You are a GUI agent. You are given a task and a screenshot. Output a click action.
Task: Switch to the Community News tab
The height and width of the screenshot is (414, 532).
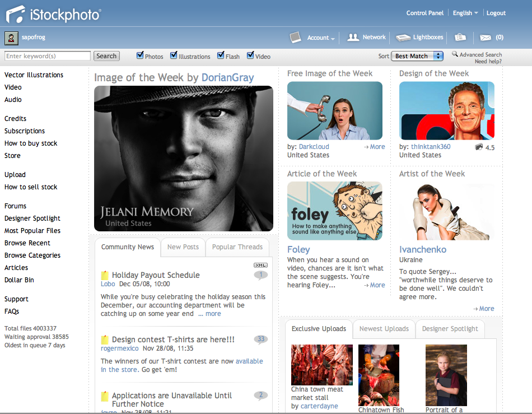(128, 247)
